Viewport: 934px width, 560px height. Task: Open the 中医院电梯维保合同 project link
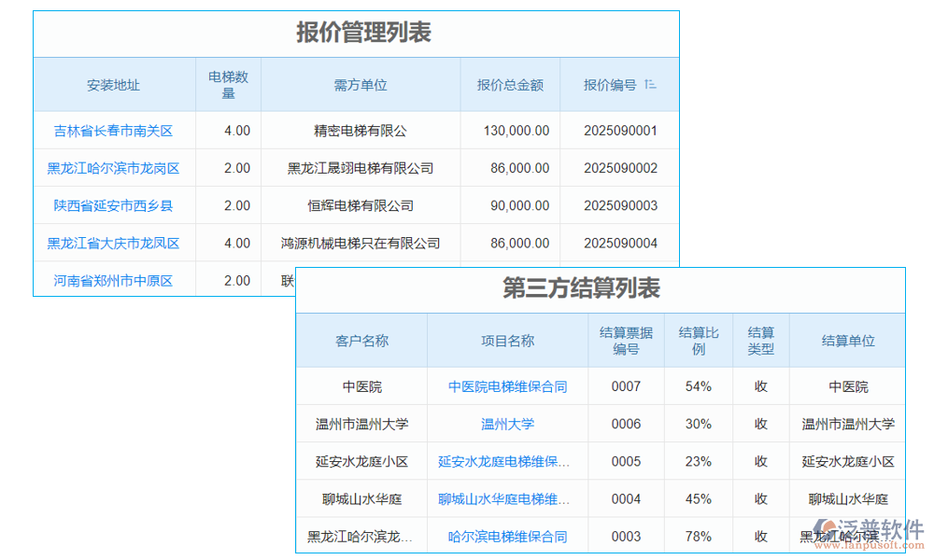[507, 385]
